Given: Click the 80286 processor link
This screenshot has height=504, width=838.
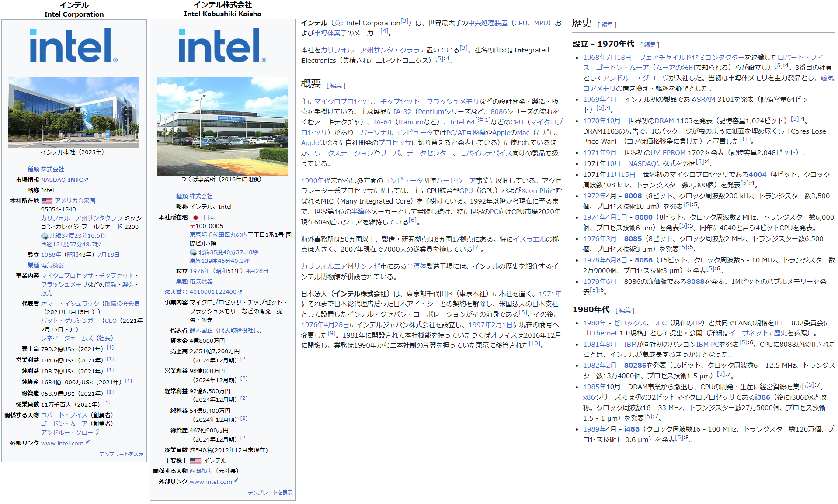Looking at the screenshot, I should [635, 366].
